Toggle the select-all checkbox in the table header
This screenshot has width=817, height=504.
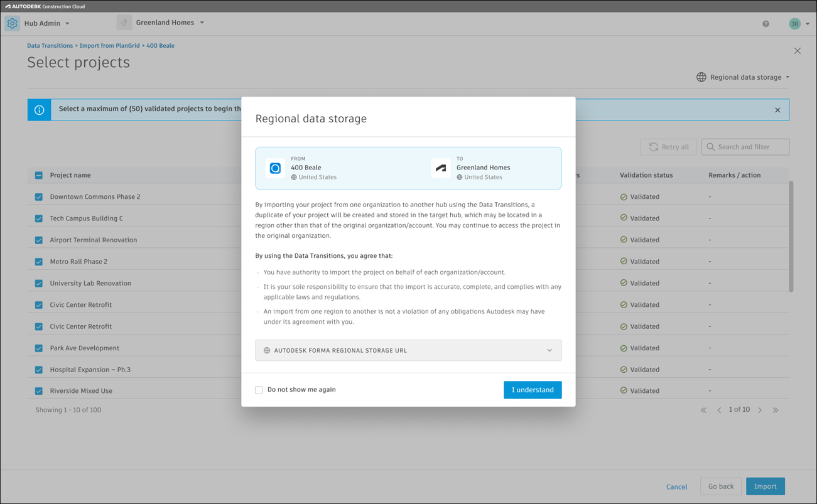pos(39,175)
